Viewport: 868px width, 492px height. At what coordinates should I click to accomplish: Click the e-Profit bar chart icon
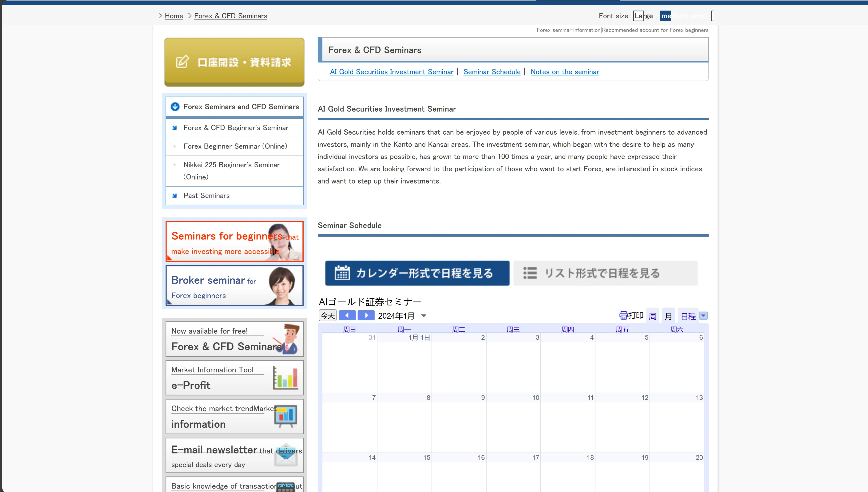point(285,377)
